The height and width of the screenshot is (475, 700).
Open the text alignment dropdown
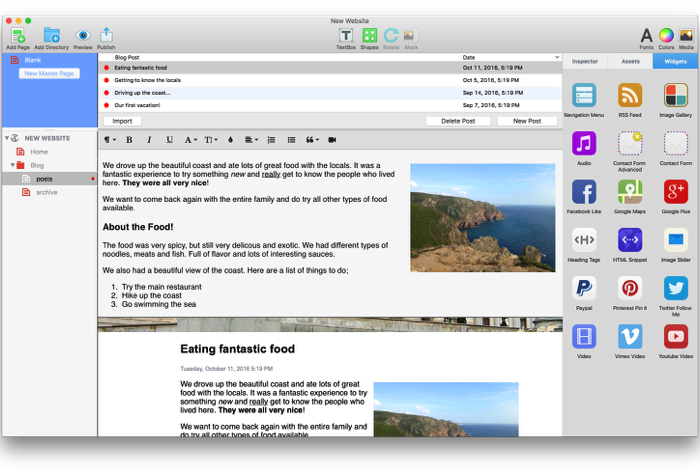coord(251,139)
